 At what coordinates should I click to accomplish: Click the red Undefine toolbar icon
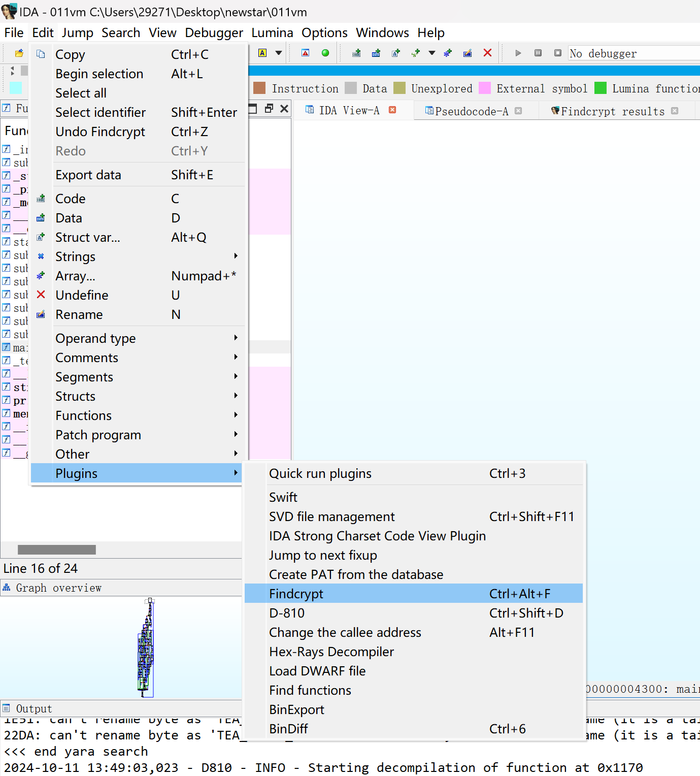(487, 52)
